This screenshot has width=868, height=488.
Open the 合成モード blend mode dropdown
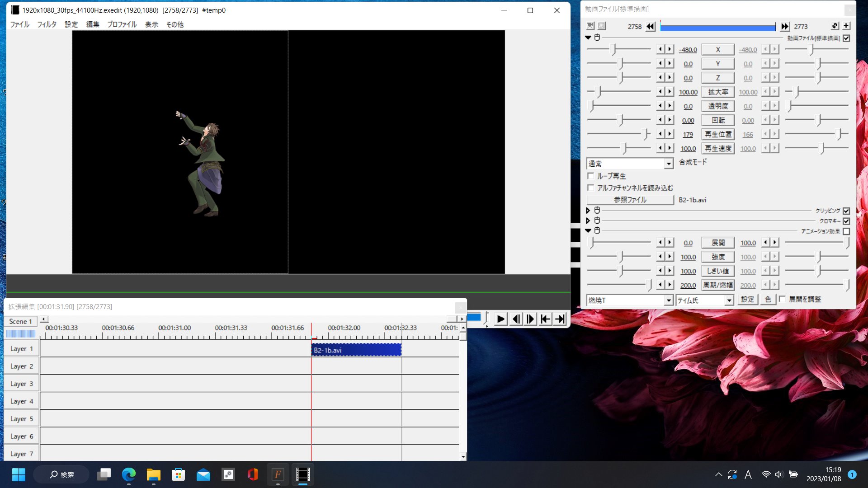pos(669,164)
